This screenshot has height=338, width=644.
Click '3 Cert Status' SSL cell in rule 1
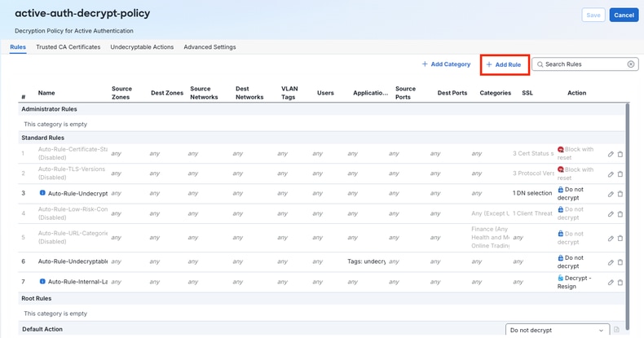pyautogui.click(x=533, y=153)
